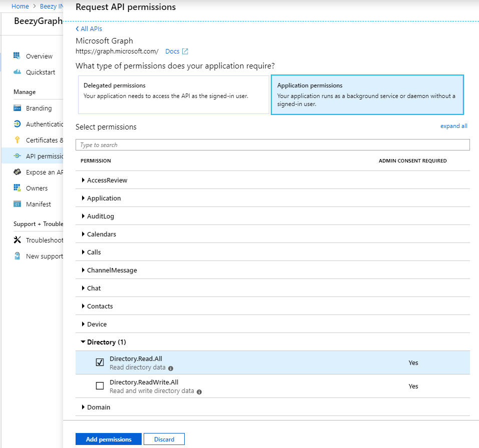
Task: Open Branding in the sidebar menu
Action: coord(39,108)
